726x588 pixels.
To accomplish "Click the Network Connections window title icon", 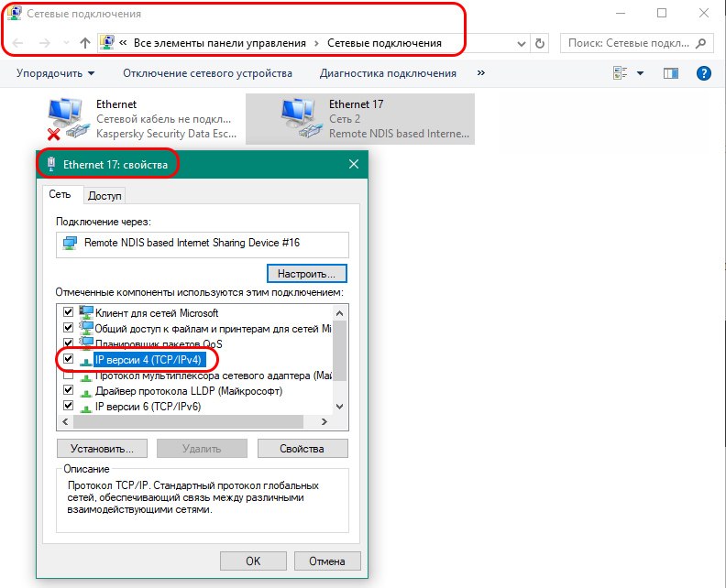I will [15, 13].
